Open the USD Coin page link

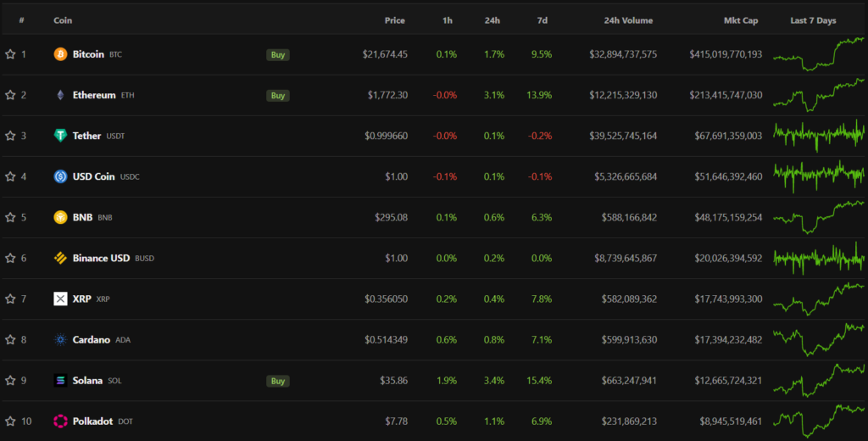click(x=93, y=176)
